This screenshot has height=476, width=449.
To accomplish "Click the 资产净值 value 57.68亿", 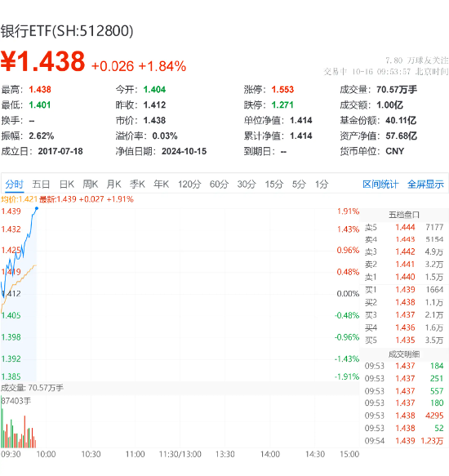I will [x=401, y=136].
